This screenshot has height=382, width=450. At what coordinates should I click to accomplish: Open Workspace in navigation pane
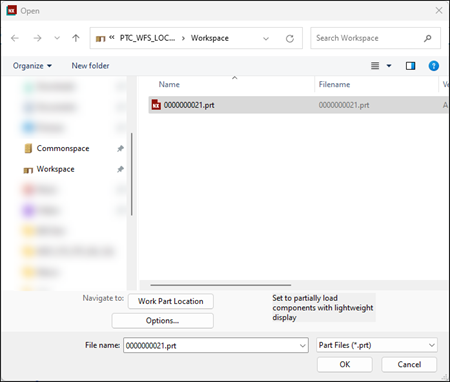coord(55,169)
